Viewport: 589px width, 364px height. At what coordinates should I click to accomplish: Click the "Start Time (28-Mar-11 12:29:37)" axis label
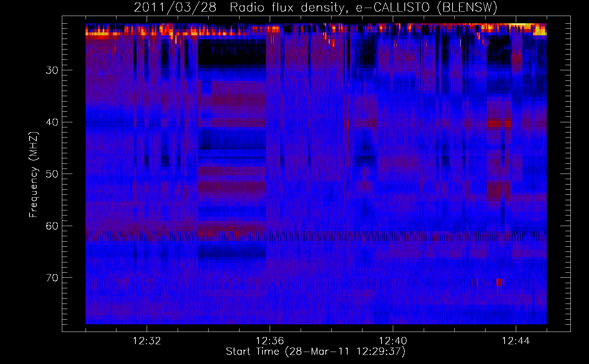click(x=316, y=352)
